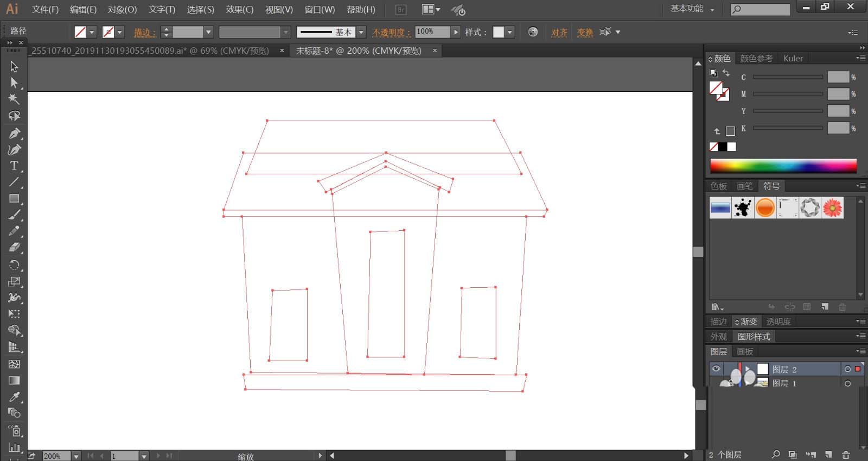
Task: Open the zoom level dropdown at 200%
Action: [x=76, y=456]
